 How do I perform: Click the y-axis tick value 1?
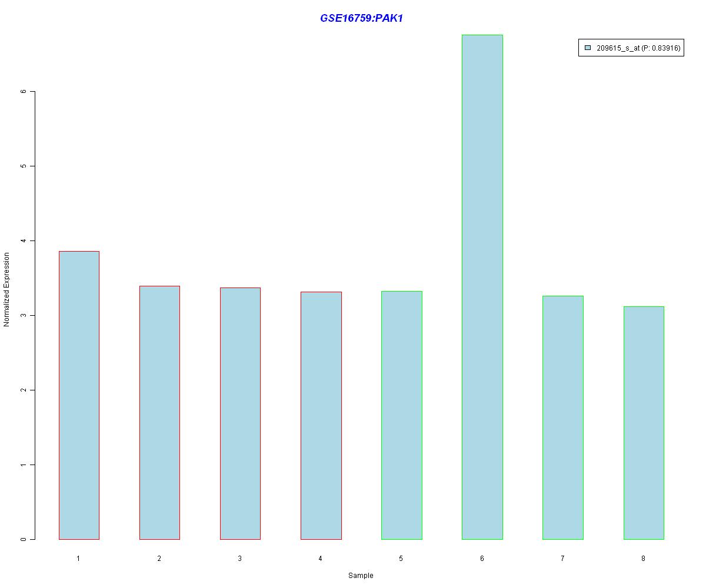[x=24, y=465]
